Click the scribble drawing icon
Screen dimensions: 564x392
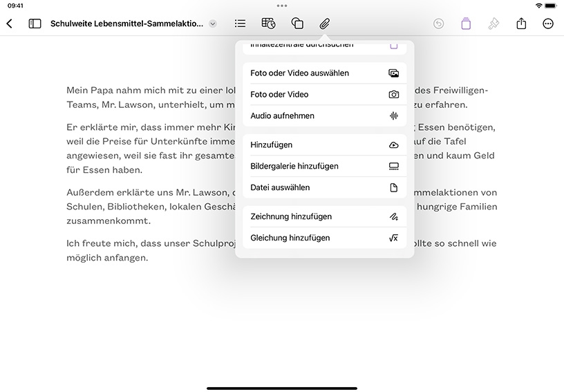coord(393,216)
